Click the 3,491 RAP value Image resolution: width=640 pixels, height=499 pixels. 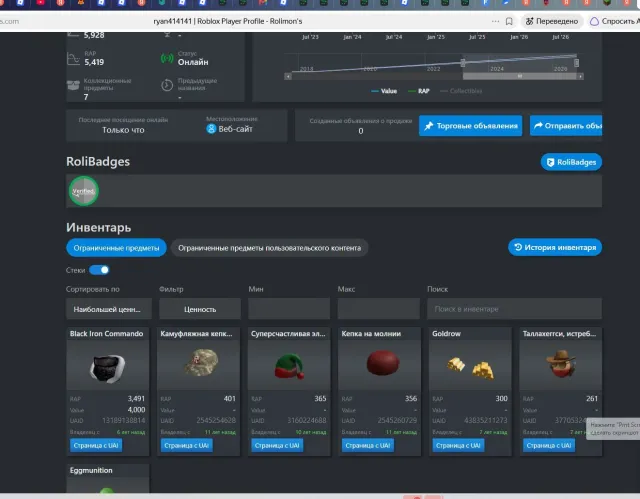click(136, 399)
